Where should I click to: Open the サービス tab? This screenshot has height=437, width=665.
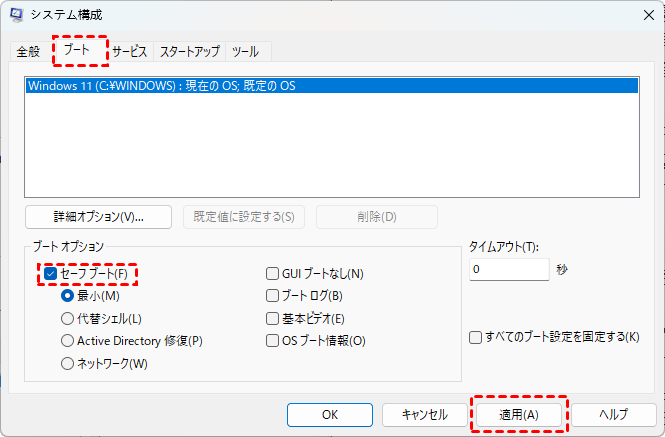pyautogui.click(x=130, y=52)
